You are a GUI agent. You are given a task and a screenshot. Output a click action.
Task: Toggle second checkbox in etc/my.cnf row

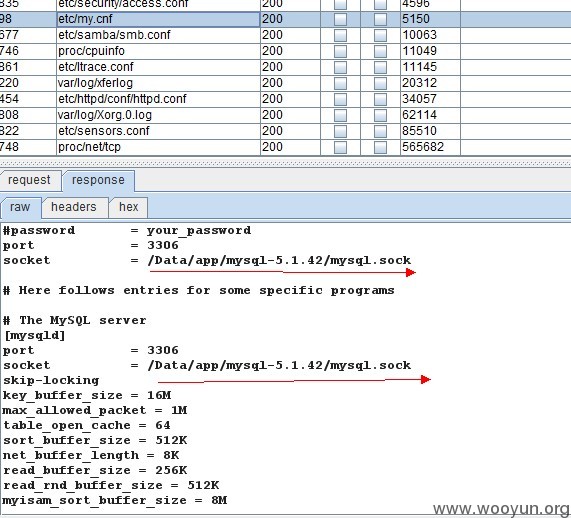point(380,19)
